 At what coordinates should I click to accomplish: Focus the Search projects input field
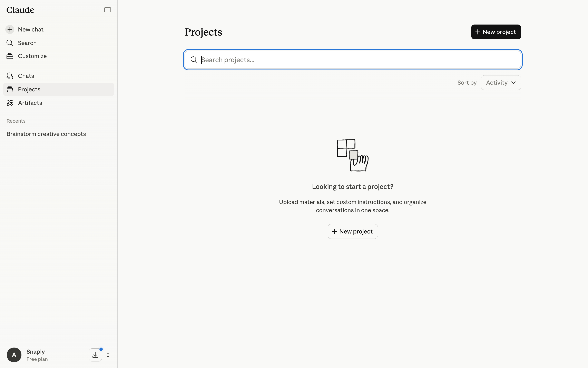point(353,60)
